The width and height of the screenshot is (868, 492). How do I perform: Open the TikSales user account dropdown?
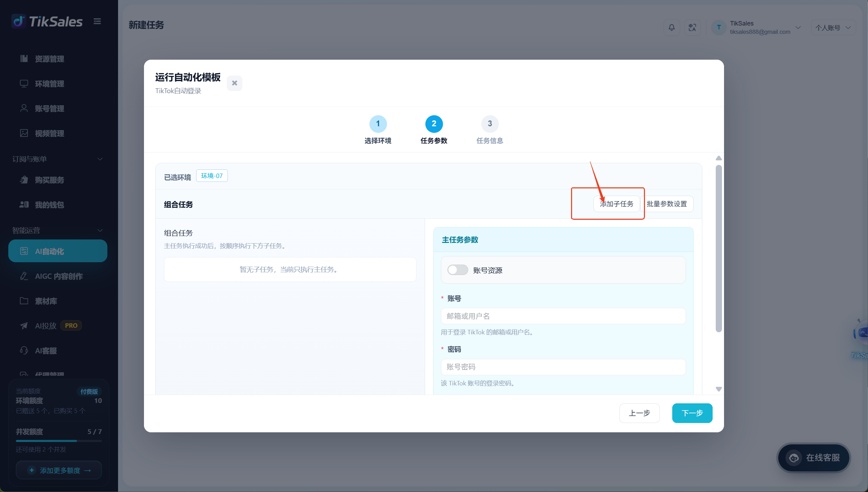[756, 28]
